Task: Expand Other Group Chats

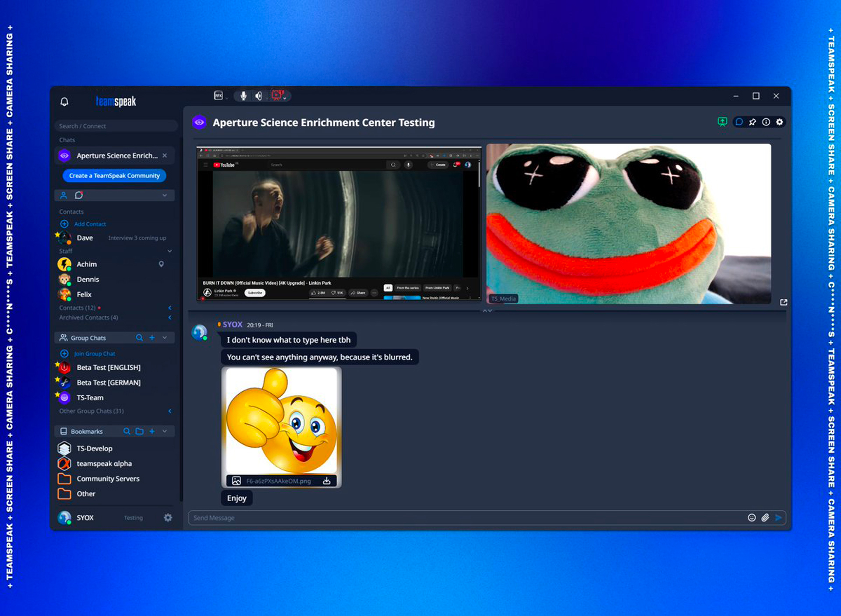Action: (170, 411)
